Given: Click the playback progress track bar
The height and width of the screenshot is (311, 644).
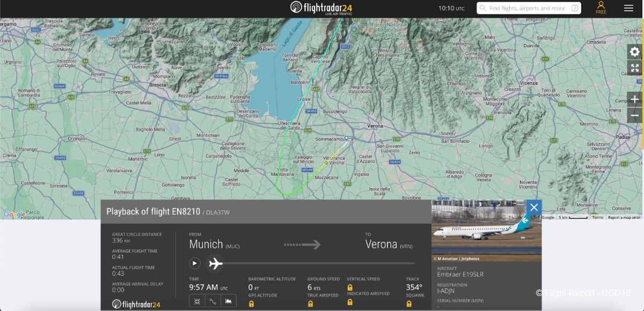Looking at the screenshot, I should pos(319,263).
